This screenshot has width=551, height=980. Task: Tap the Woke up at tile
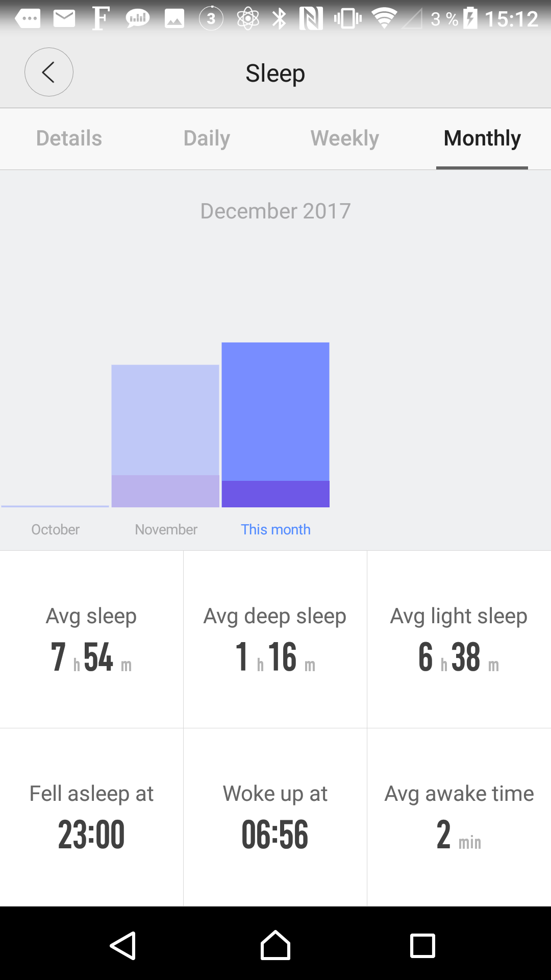(275, 817)
